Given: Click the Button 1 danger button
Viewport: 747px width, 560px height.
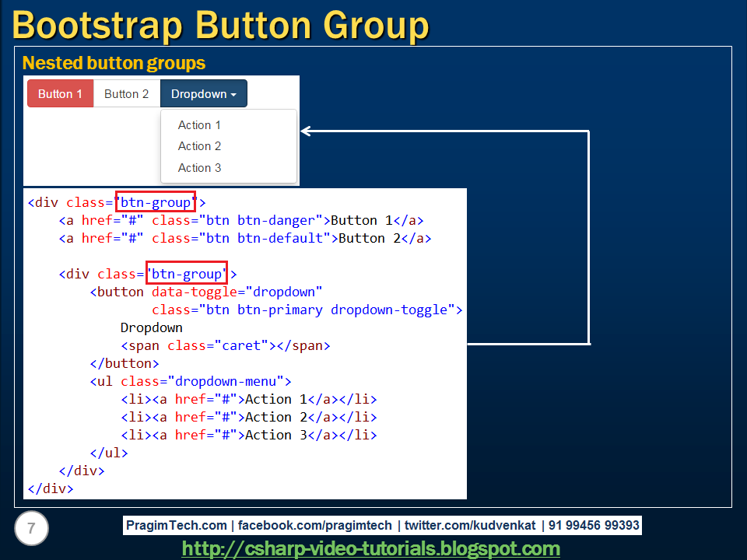Looking at the screenshot, I should point(60,93).
